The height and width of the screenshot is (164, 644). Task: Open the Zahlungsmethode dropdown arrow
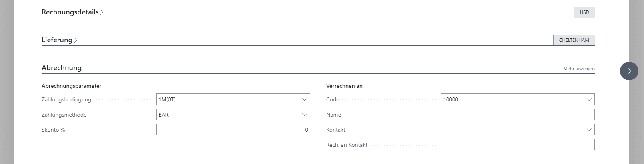305,115
